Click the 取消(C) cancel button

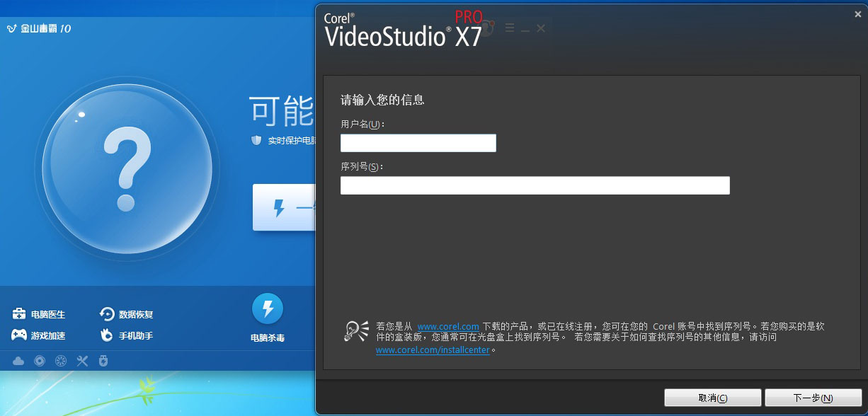point(713,398)
